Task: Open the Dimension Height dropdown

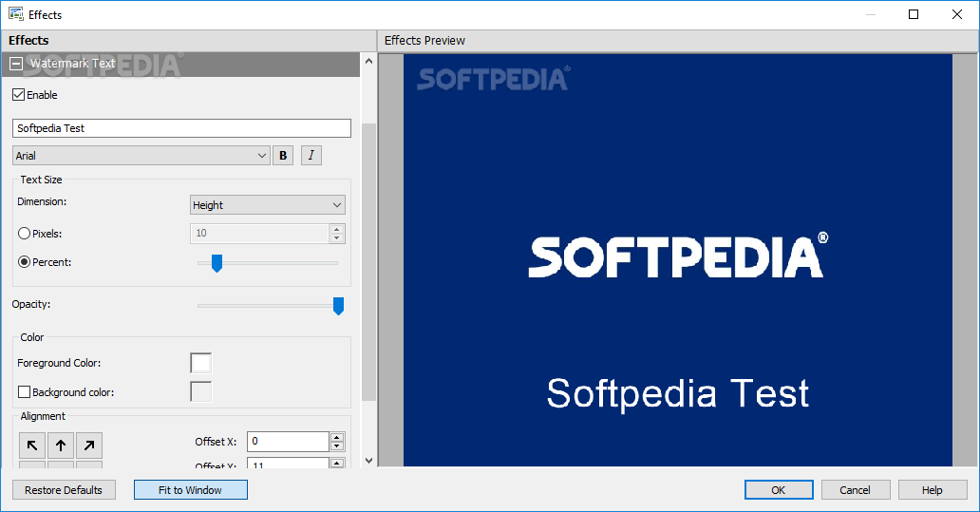Action: [268, 205]
